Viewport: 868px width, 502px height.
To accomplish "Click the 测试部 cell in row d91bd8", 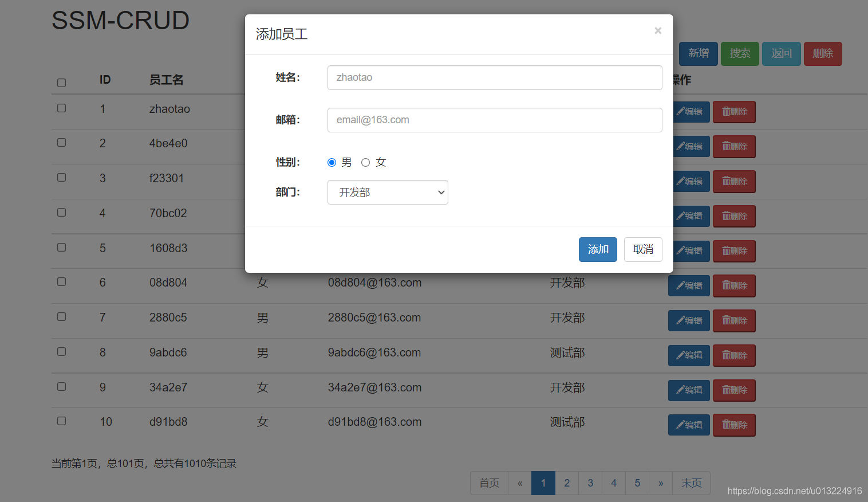I will 567,422.
